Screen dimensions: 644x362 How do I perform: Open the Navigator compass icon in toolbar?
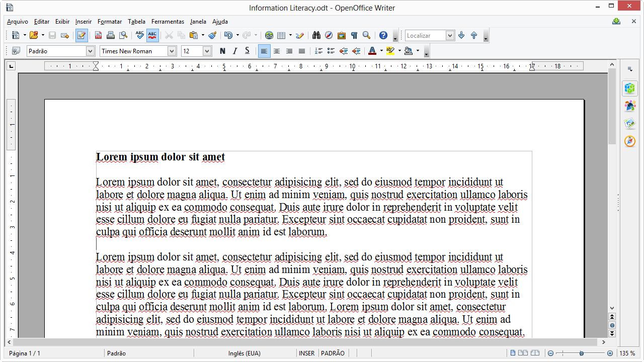(x=329, y=35)
